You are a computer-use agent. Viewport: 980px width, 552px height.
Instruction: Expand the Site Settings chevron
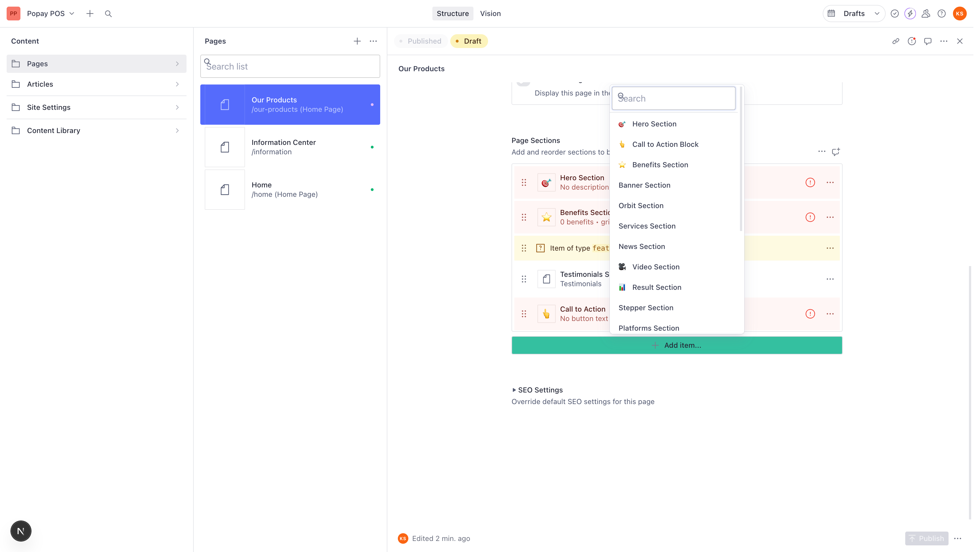(x=177, y=107)
